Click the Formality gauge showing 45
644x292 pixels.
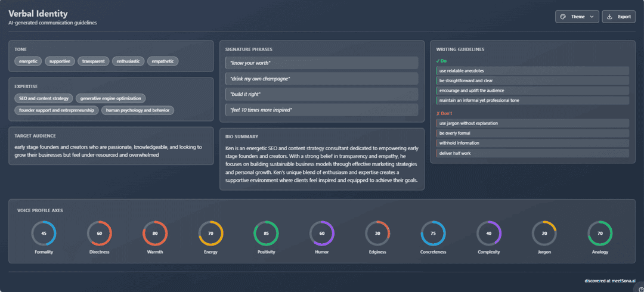(x=44, y=233)
